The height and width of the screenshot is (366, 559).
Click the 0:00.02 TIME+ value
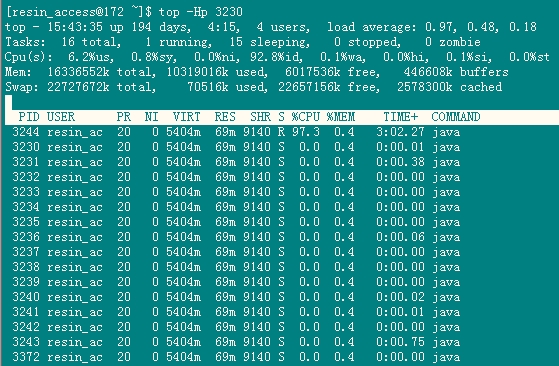click(x=400, y=297)
